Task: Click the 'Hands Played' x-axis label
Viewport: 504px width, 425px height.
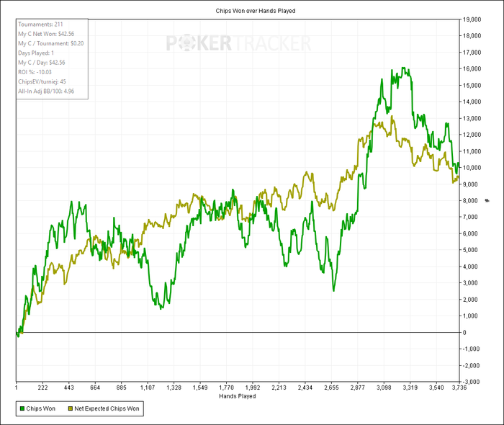Action: (238, 396)
